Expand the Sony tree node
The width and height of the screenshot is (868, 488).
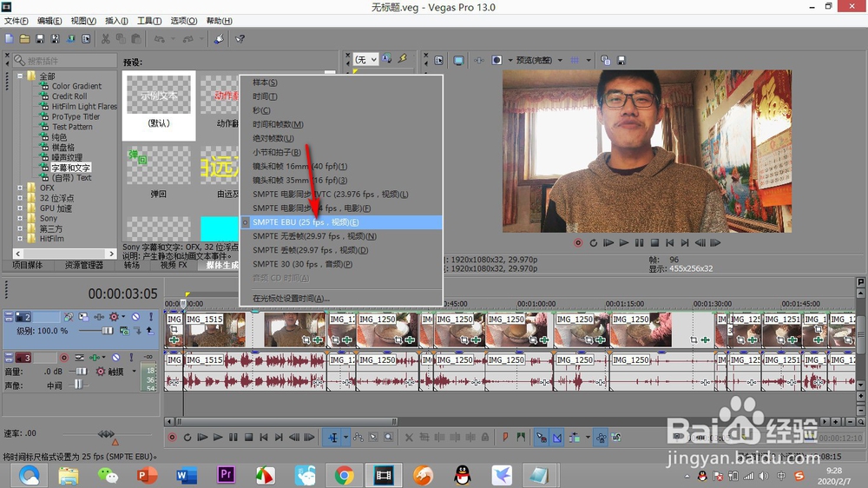click(x=20, y=218)
